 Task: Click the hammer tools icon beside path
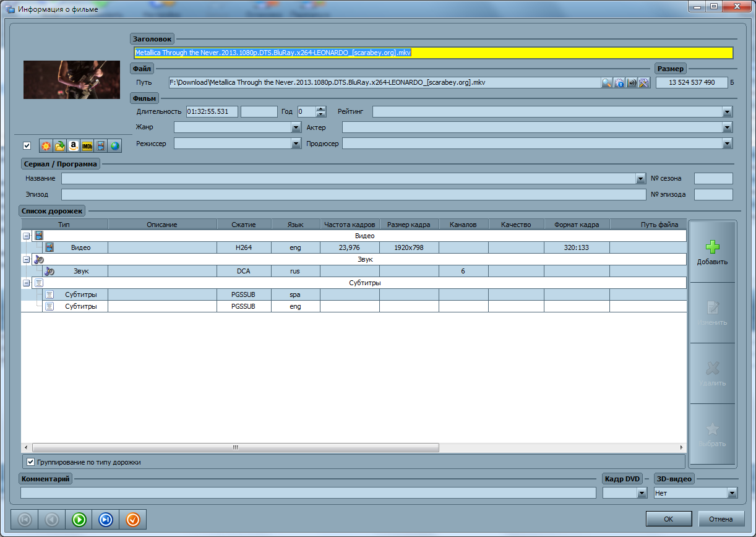coord(644,83)
